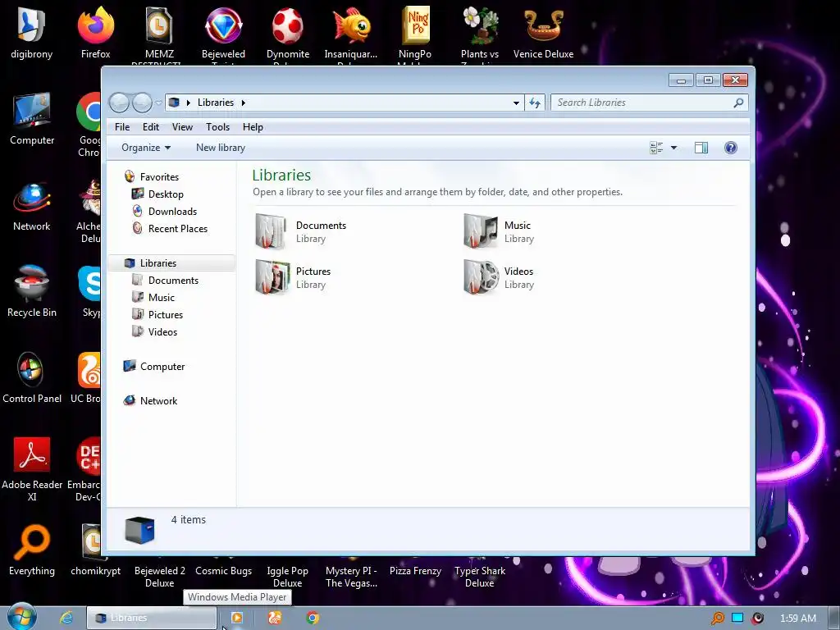This screenshot has height=630, width=840.
Task: Click the New library button
Action: point(220,148)
